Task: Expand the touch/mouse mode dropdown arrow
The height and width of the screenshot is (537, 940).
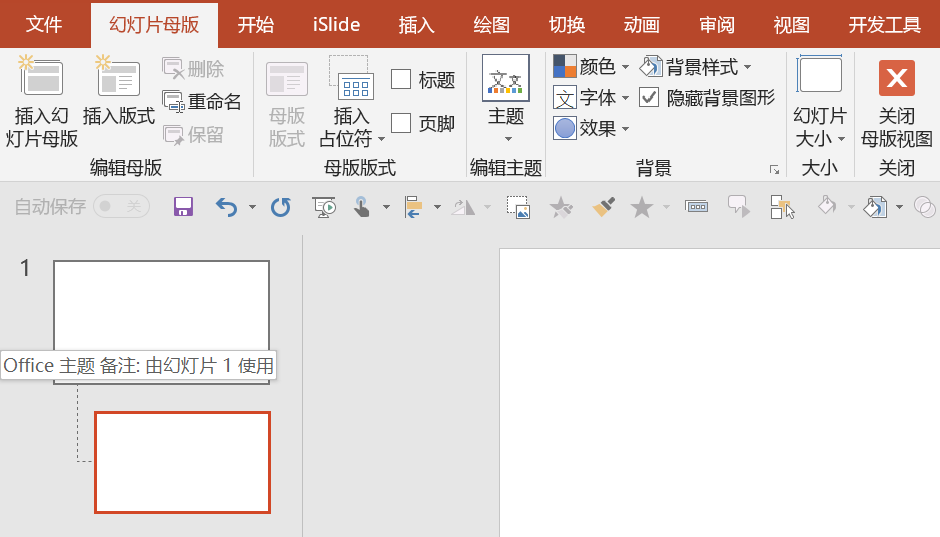Action: click(x=386, y=207)
